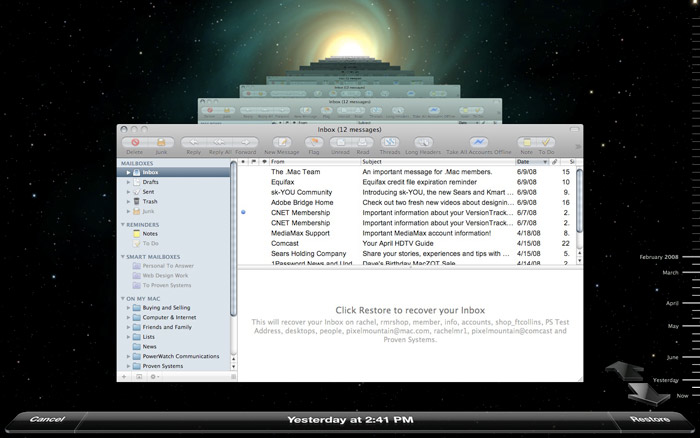Show more toolbar items chevron

click(578, 146)
